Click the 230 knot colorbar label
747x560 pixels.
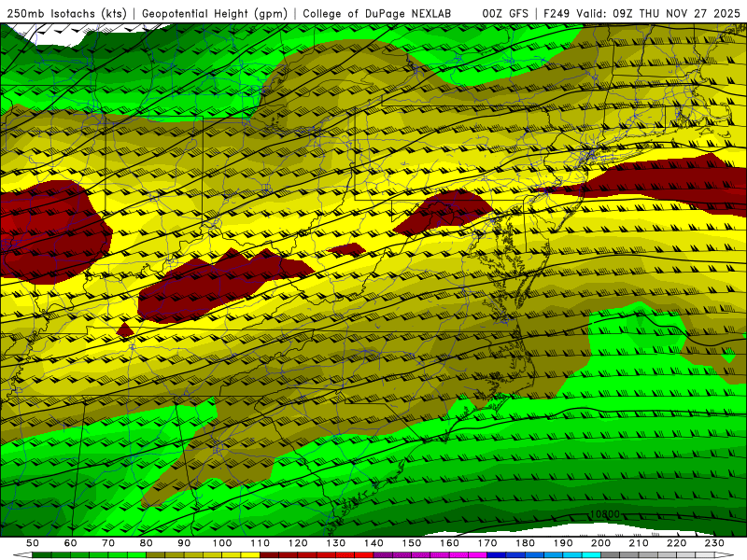pos(715,543)
